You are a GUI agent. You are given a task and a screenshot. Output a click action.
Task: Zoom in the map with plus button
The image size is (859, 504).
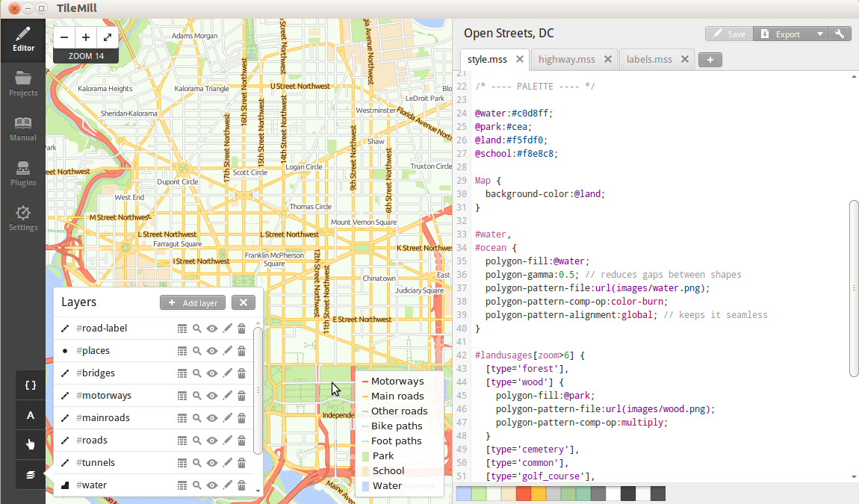[86, 37]
